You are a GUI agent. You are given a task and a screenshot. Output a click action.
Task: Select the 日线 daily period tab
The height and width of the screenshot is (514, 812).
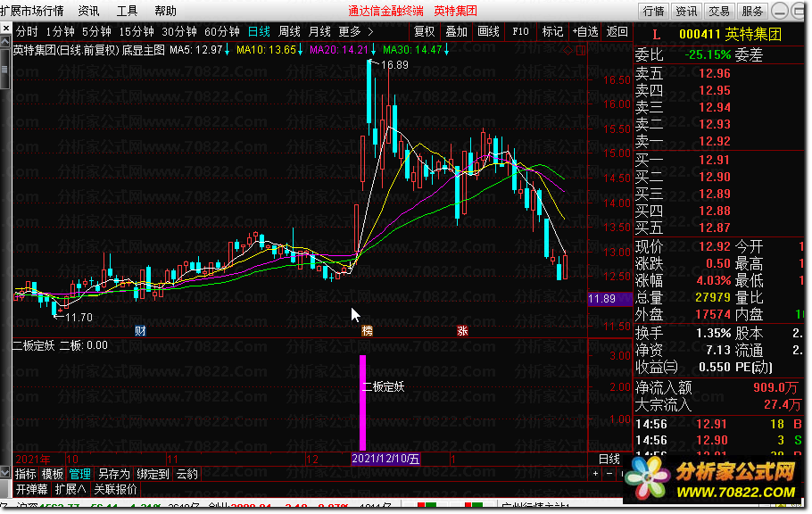click(259, 31)
